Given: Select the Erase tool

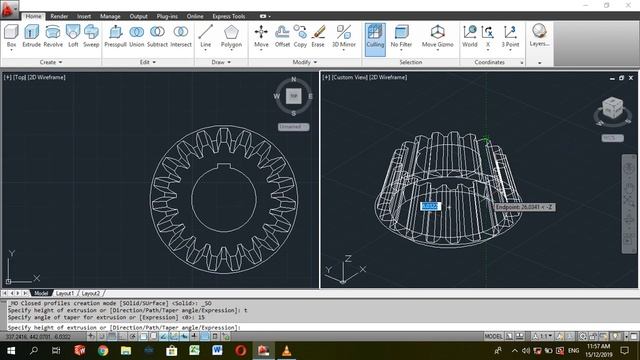Looking at the screenshot, I should click(318, 36).
